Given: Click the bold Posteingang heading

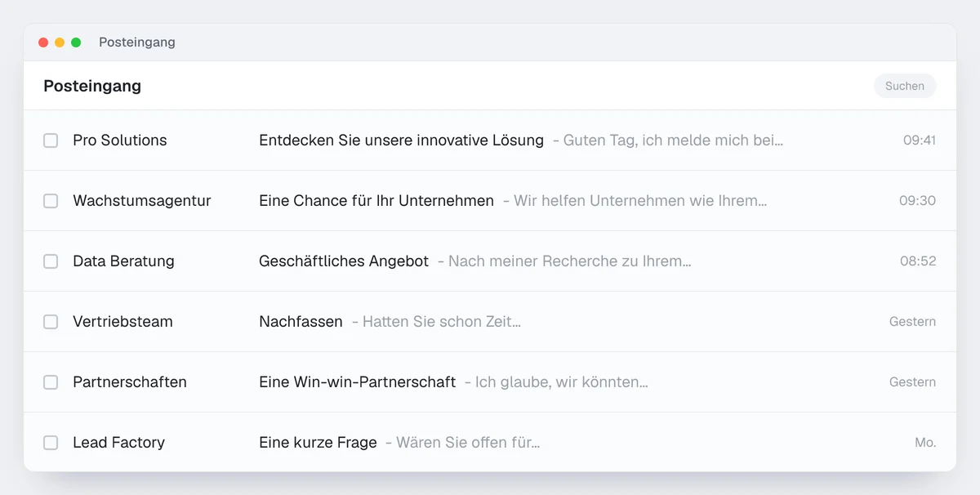Looking at the screenshot, I should 92,86.
